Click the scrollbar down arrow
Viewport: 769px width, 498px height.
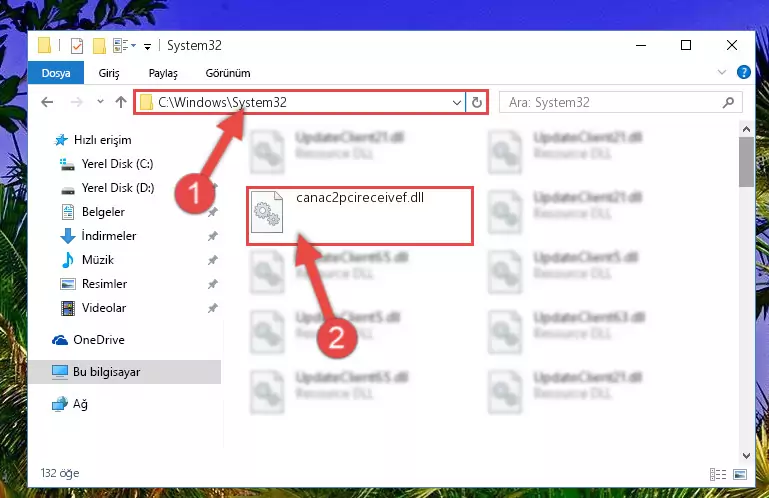point(746,455)
